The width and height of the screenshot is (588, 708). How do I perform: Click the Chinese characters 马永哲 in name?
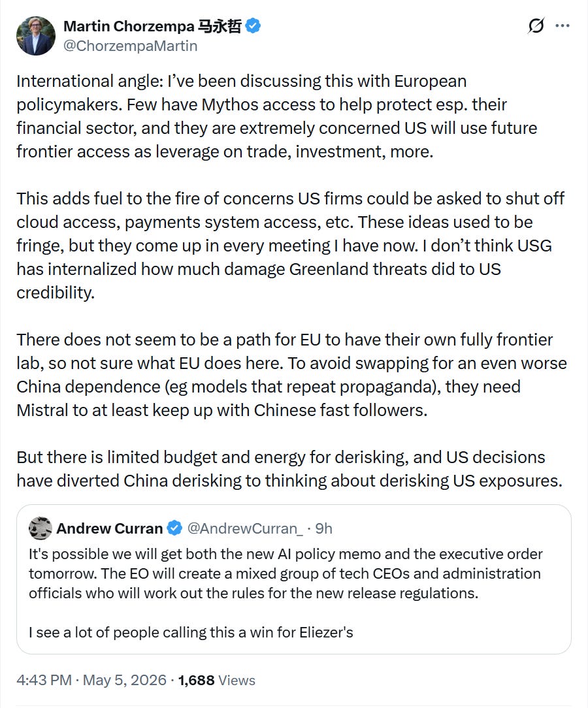point(220,26)
